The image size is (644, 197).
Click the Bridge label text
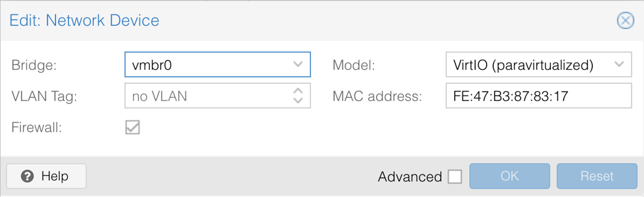click(x=34, y=65)
